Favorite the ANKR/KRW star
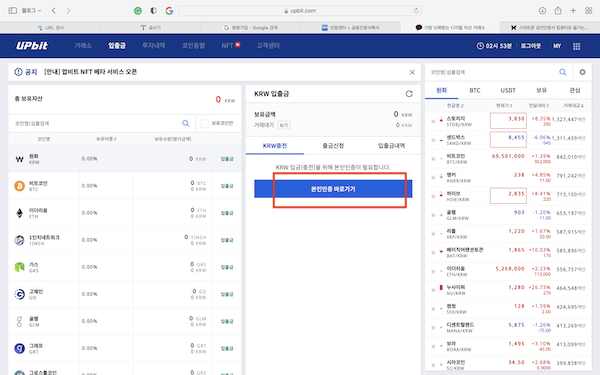 (433, 178)
